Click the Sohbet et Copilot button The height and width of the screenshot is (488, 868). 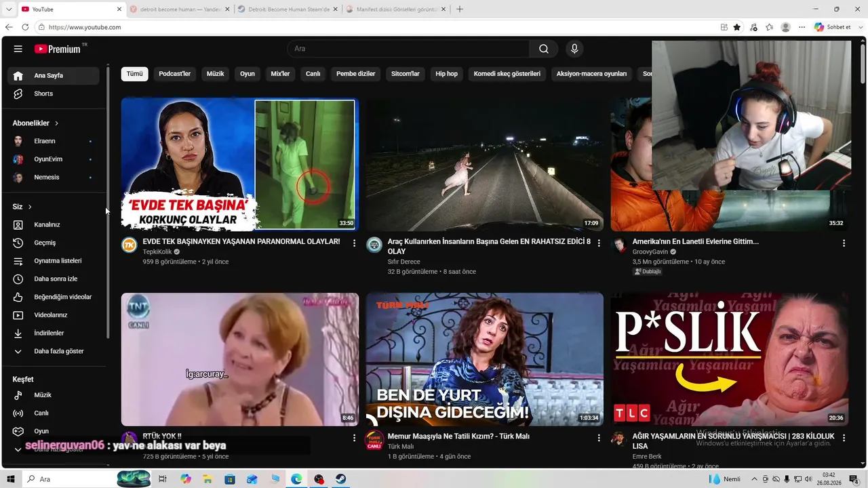pos(833,27)
